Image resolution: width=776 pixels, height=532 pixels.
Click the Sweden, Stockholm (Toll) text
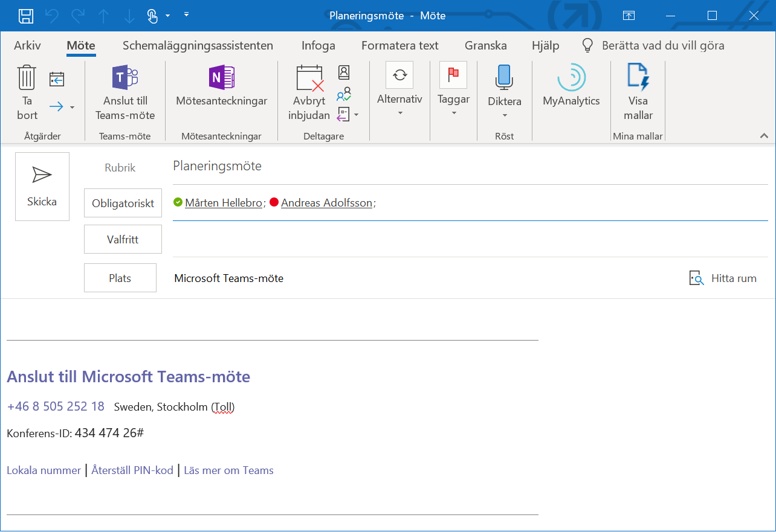174,407
